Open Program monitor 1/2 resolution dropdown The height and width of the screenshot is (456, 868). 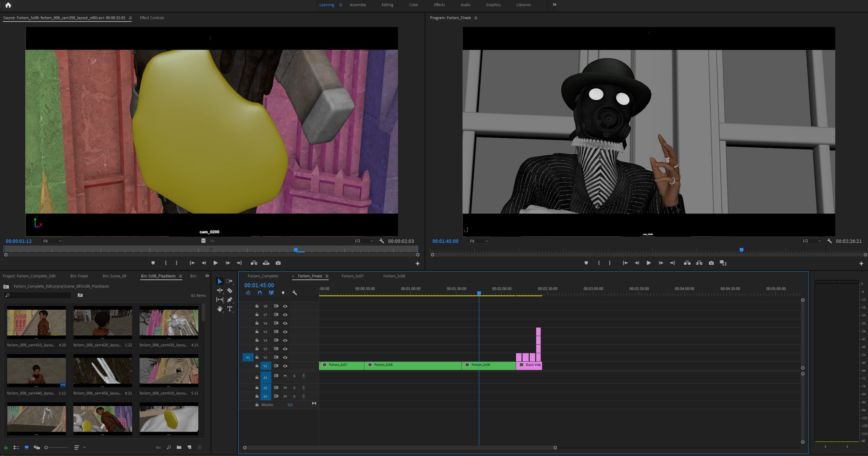[811, 241]
